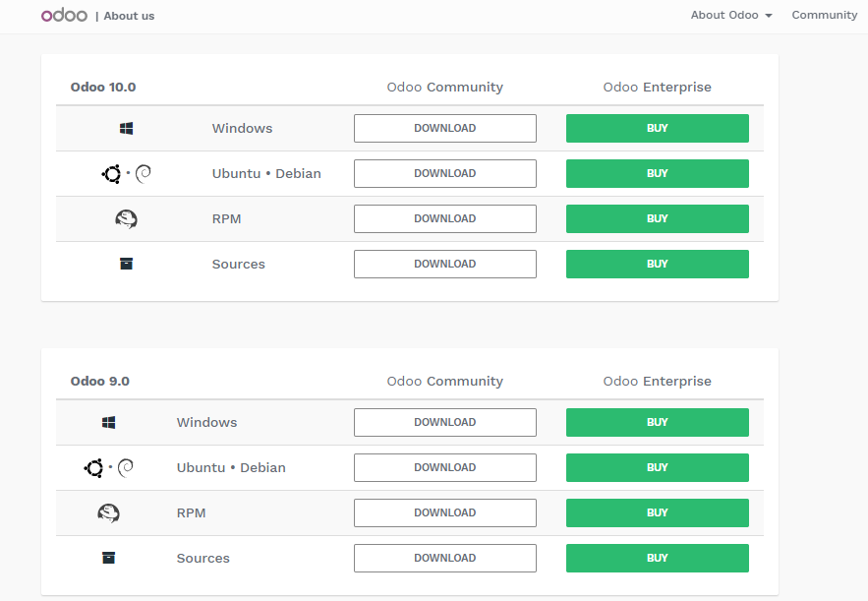Click the RPM Red Hat icon in Odoo 9.0
The height and width of the screenshot is (601, 868).
click(108, 513)
